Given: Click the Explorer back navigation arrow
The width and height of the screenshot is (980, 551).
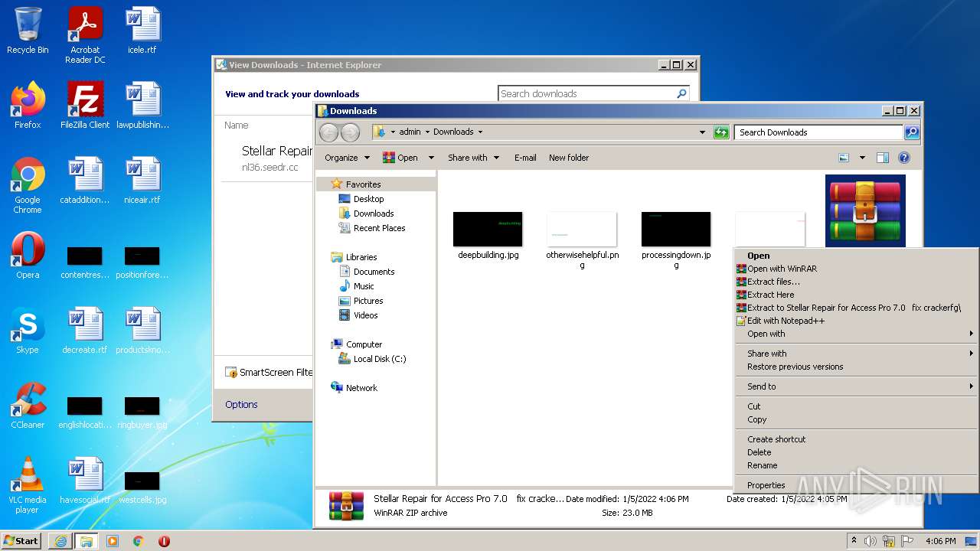Looking at the screenshot, I should tap(328, 132).
